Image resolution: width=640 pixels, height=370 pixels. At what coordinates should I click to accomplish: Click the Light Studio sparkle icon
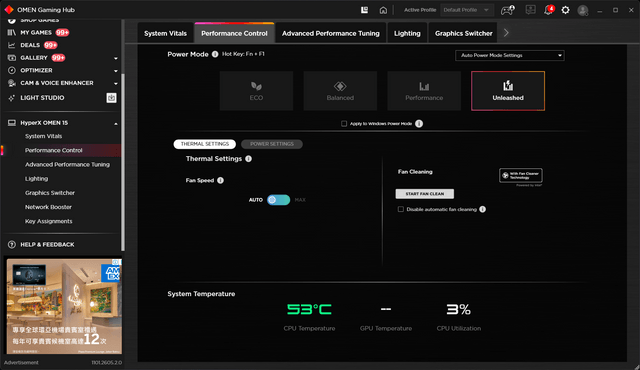coord(12,98)
